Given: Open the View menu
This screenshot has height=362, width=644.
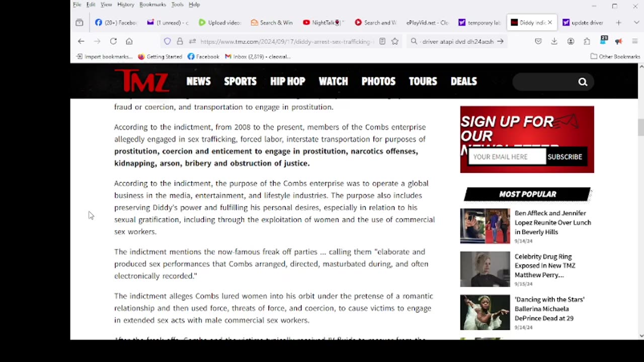Looking at the screenshot, I should pos(106,5).
